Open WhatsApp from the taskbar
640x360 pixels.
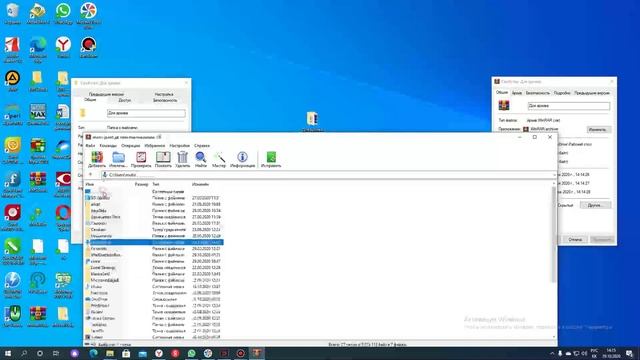[x=191, y=353]
